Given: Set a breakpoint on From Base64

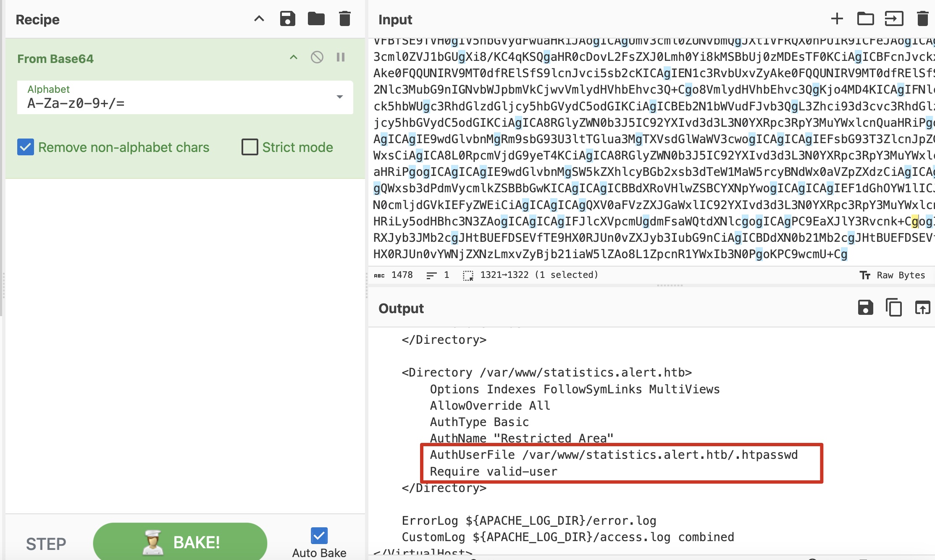Looking at the screenshot, I should (341, 57).
